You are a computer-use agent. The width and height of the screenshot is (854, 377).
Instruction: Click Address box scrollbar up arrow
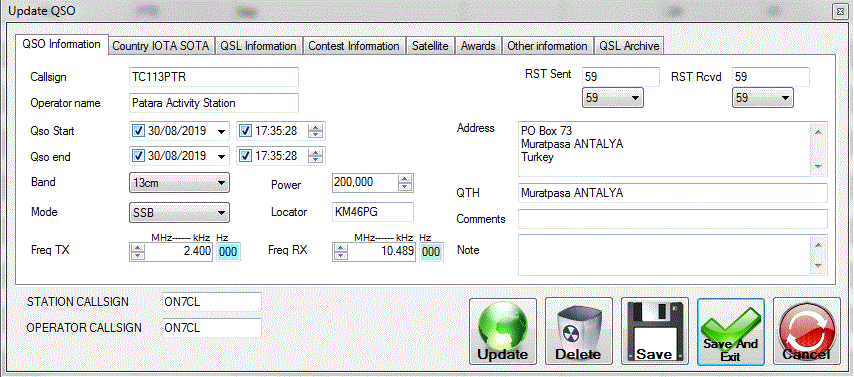tap(819, 131)
